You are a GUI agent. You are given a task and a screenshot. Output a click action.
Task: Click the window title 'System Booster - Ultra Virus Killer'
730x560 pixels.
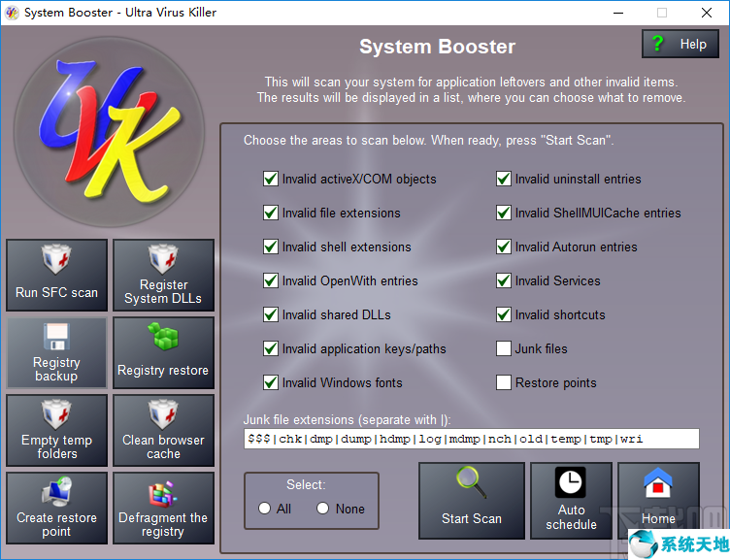120,13
